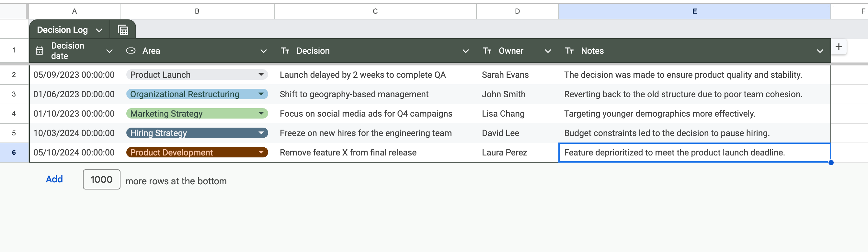The width and height of the screenshot is (868, 252).
Task: Click the Add rows link
Action: tap(54, 179)
